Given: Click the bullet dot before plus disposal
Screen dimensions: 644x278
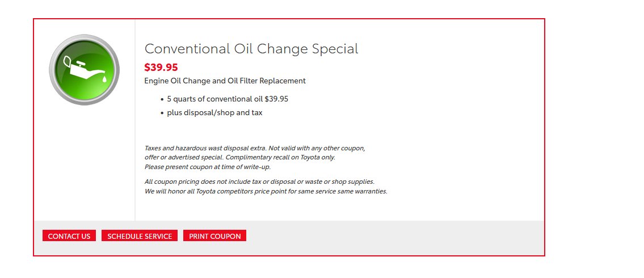Looking at the screenshot, I should (162, 113).
